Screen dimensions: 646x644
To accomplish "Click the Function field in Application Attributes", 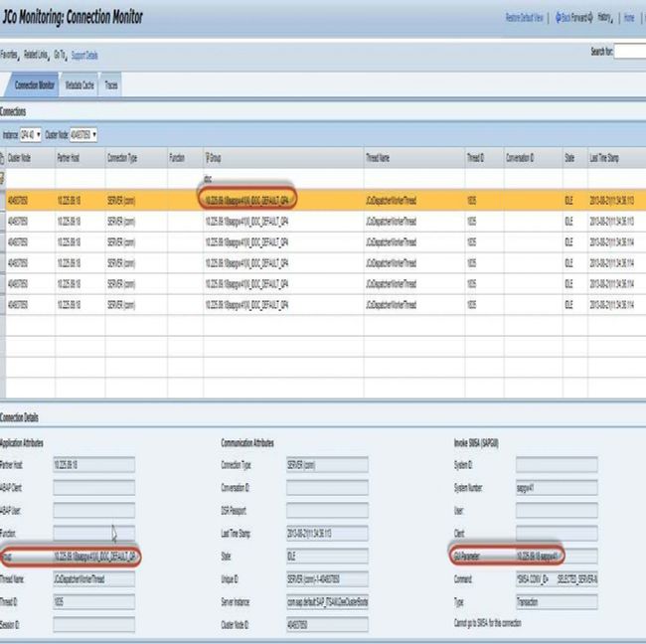I will click(x=94, y=534).
